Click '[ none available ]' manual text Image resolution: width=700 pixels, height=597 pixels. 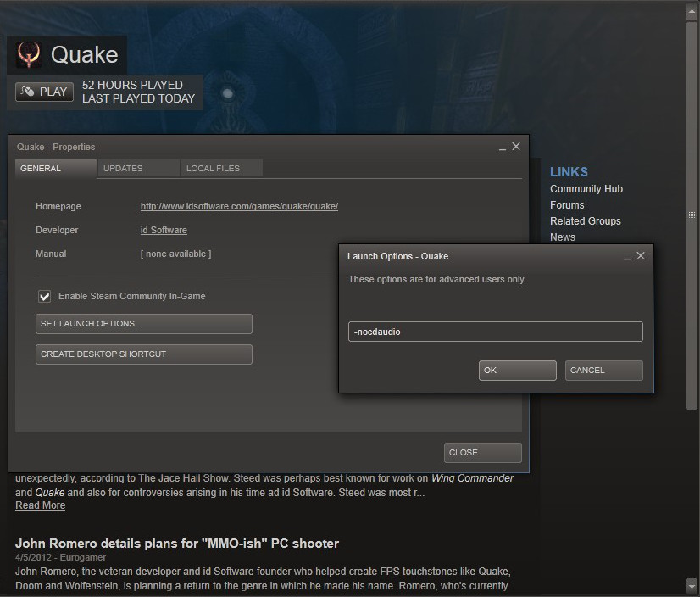pos(176,254)
